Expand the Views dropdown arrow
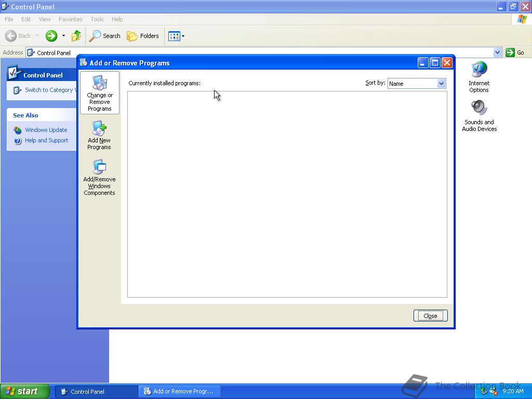The image size is (532, 399). 183,36
